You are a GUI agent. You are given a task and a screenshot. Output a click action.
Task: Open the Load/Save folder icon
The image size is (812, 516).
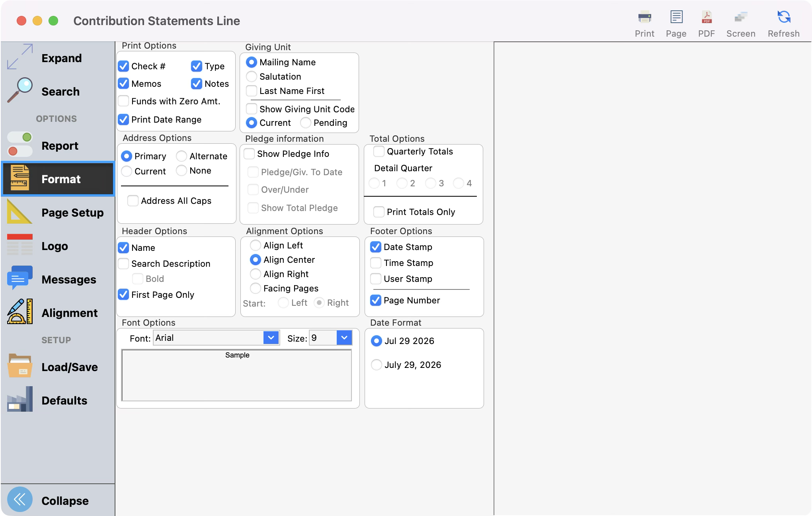tap(20, 366)
